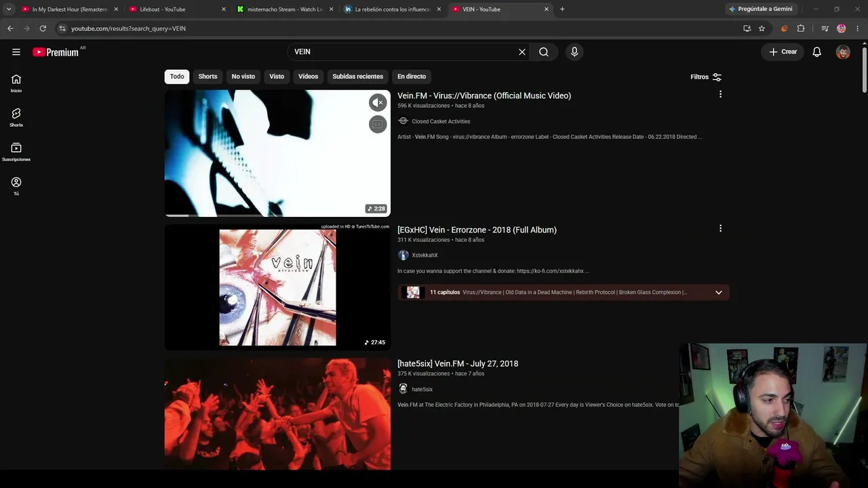This screenshot has height=488, width=868.
Task: Open Suscripciones in the sidebar
Action: click(x=16, y=152)
